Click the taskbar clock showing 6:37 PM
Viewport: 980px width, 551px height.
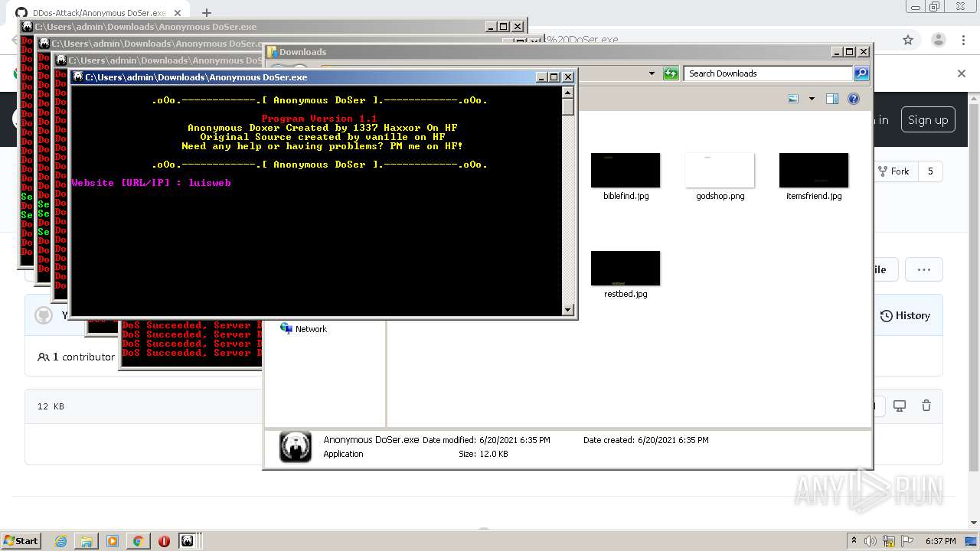(940, 541)
